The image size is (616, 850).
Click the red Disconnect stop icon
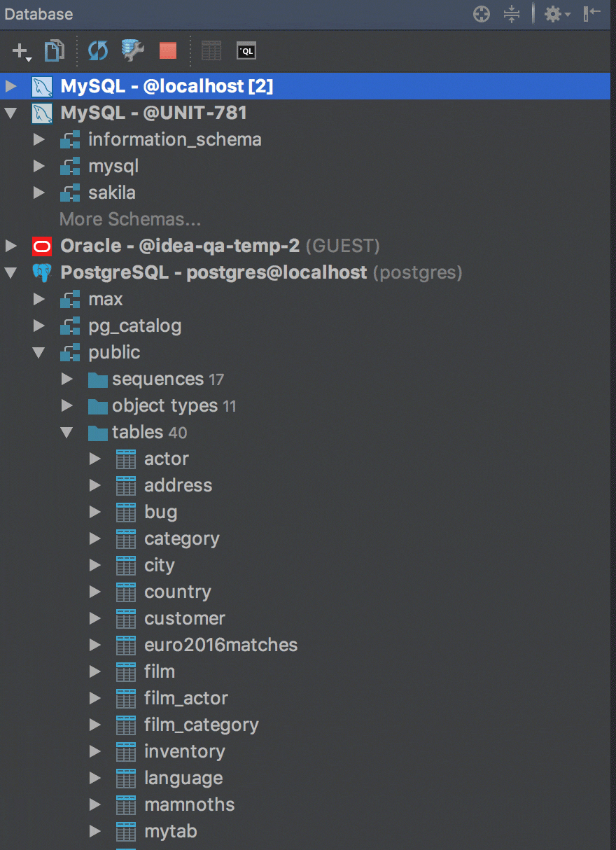pyautogui.click(x=168, y=50)
